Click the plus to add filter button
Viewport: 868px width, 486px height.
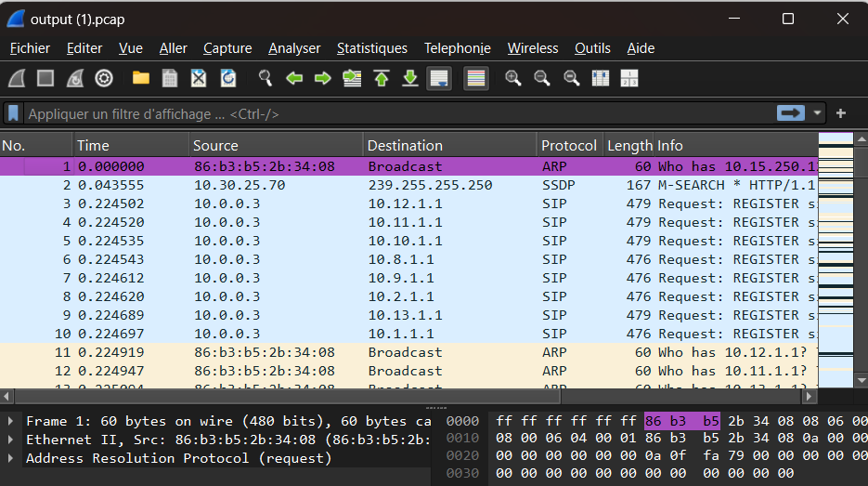(x=841, y=113)
